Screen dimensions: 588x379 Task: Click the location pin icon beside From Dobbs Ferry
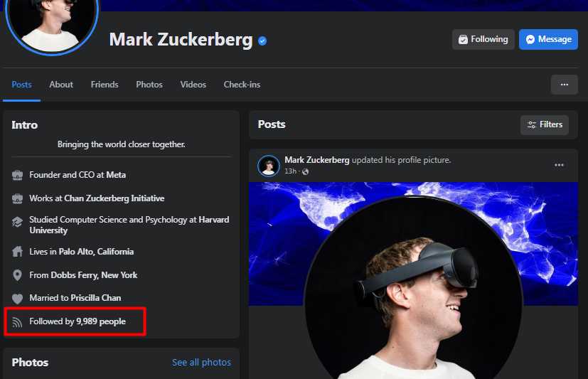[18, 275]
